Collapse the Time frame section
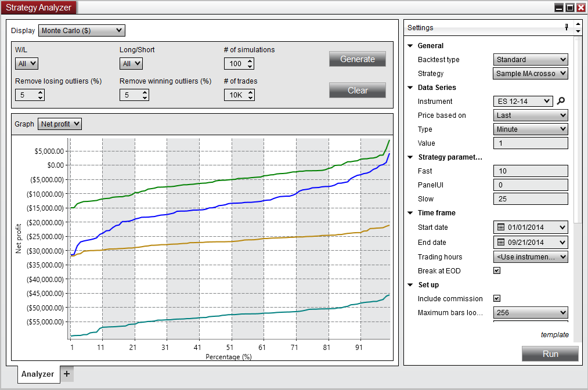Screen dimensions: 588x390 click(x=410, y=212)
